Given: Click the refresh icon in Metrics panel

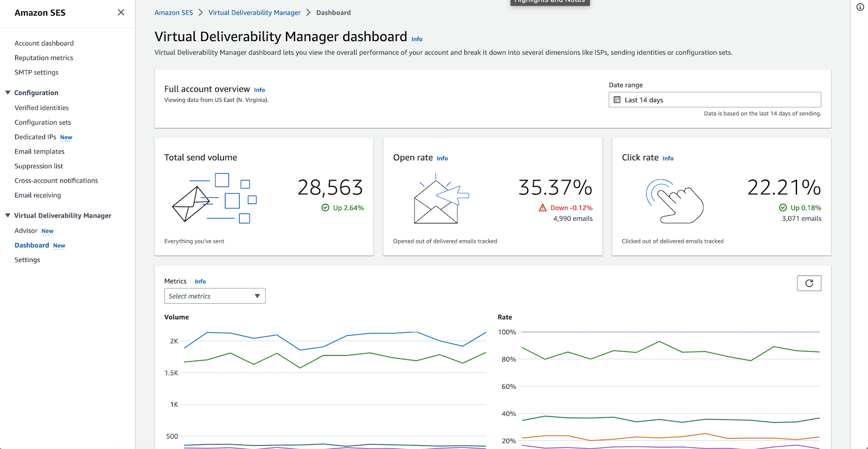Looking at the screenshot, I should pos(809,283).
